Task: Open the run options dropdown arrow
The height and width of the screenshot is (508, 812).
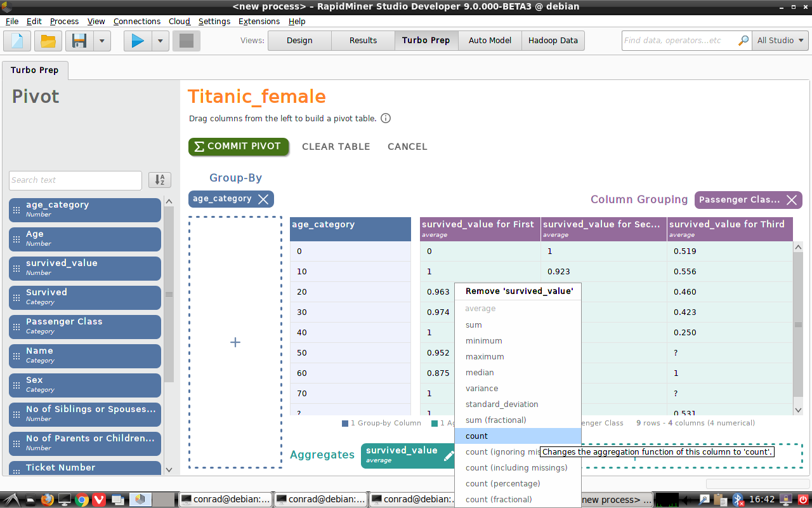Action: click(x=160, y=40)
